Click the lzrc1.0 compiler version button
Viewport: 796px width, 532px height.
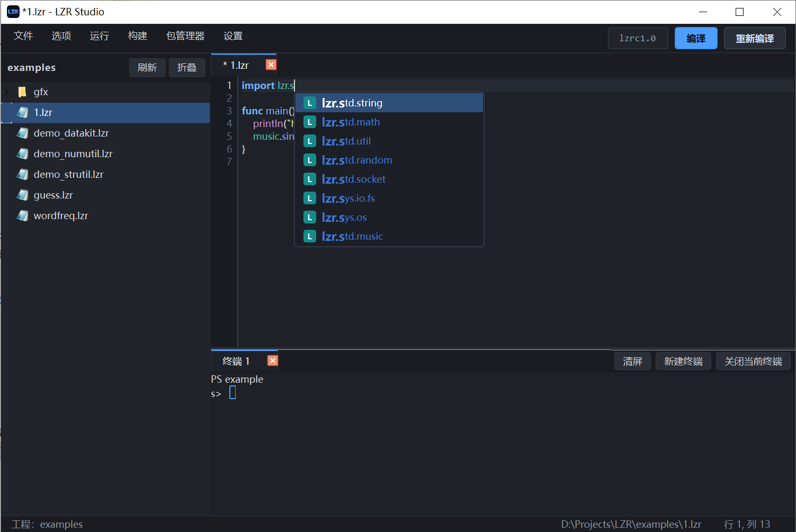[638, 38]
